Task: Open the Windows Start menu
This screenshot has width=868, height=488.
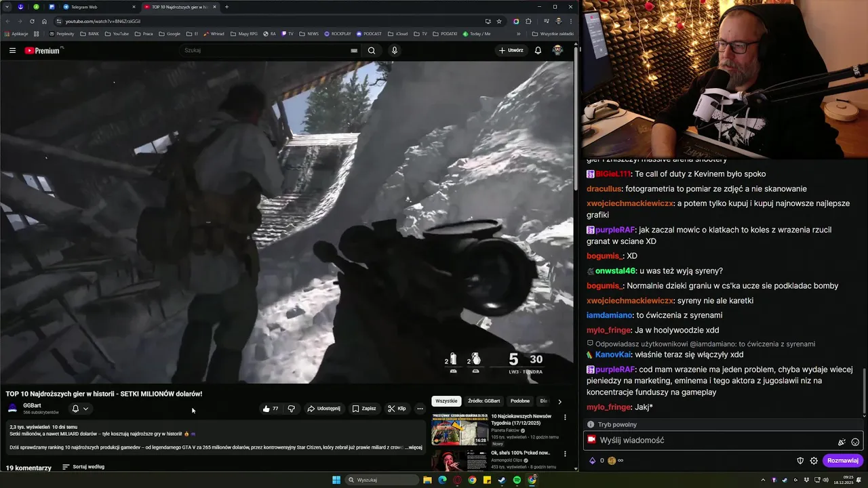Action: [x=336, y=480]
